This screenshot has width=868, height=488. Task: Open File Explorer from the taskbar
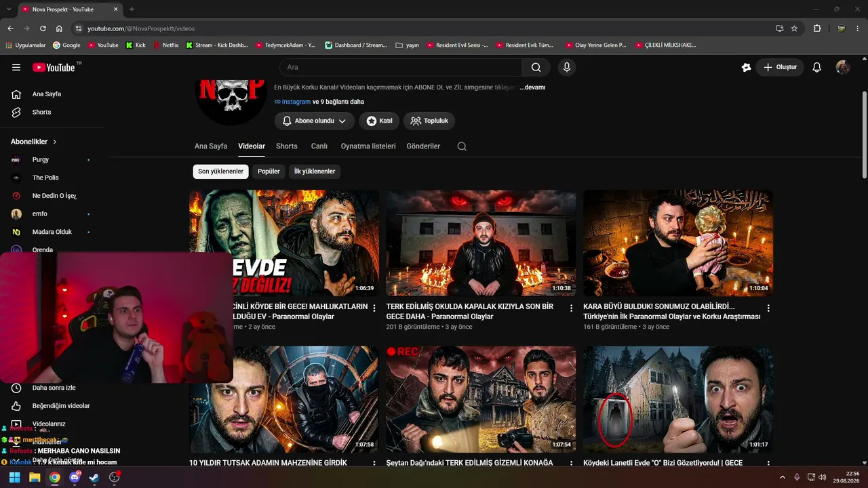[35, 477]
